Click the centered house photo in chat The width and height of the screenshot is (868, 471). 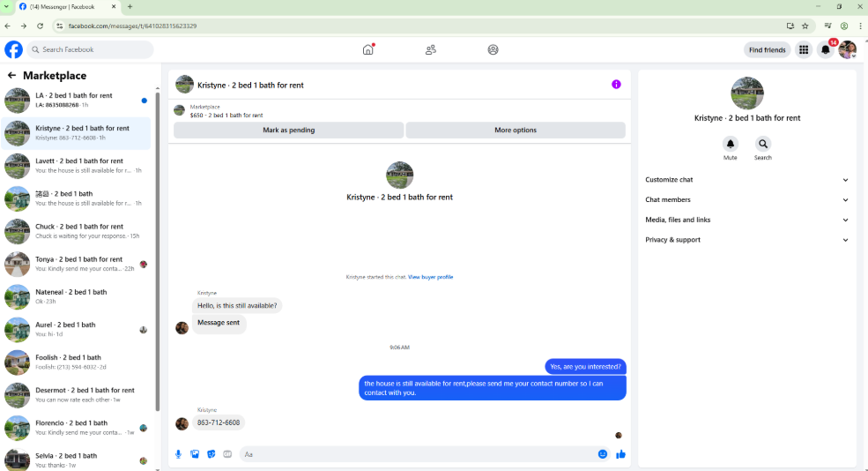tap(400, 176)
